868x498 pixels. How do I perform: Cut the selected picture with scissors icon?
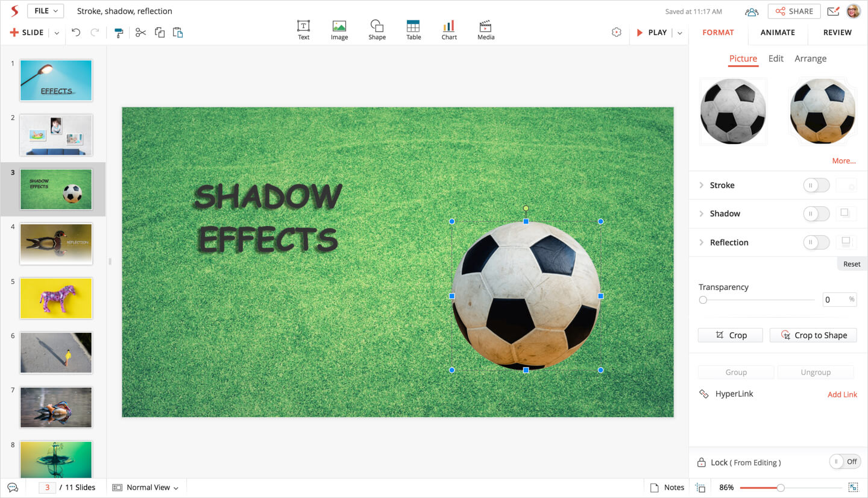pos(140,33)
